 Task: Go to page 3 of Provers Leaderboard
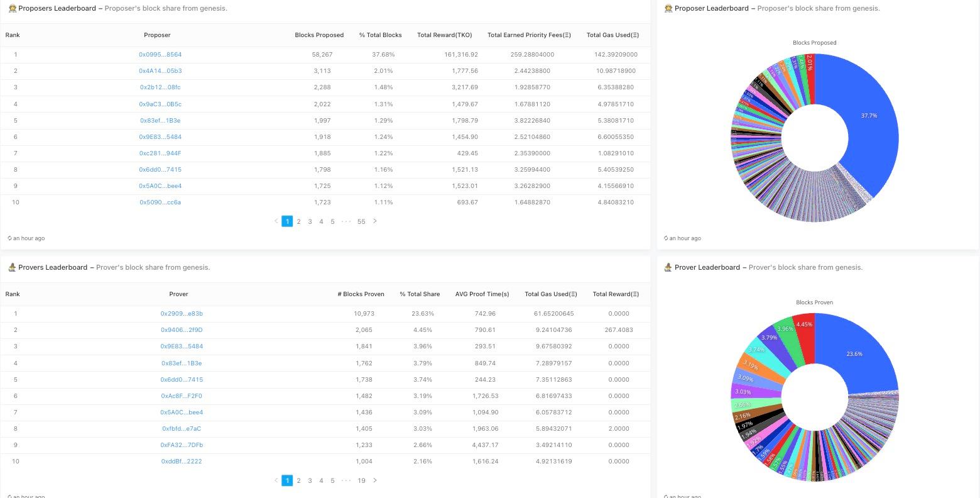(310, 480)
